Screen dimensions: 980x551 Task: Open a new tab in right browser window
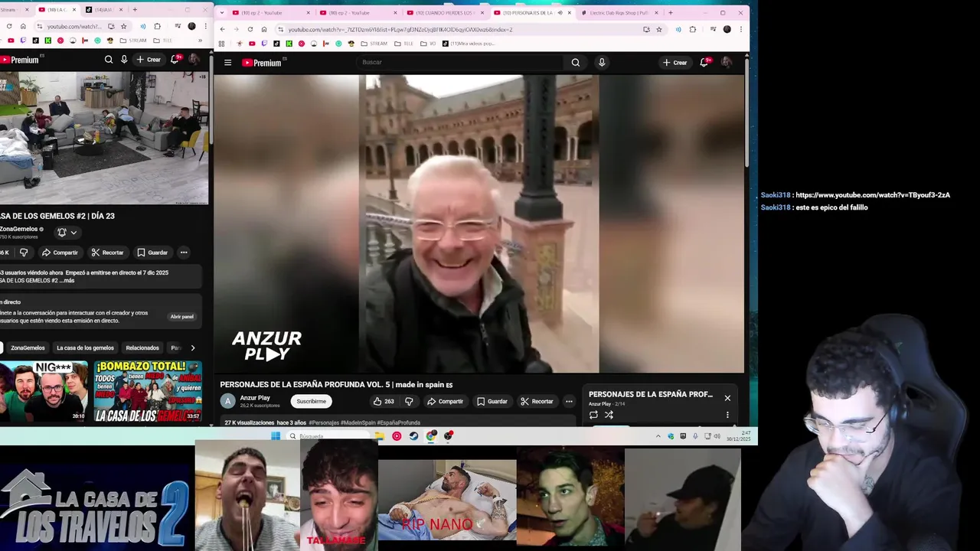[x=670, y=12]
